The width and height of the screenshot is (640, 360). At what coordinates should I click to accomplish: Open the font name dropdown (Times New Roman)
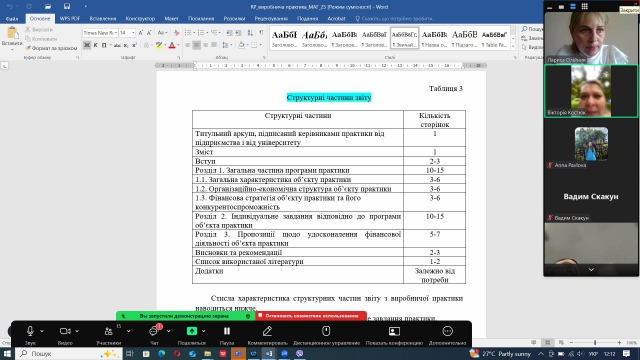pyautogui.click(x=116, y=33)
